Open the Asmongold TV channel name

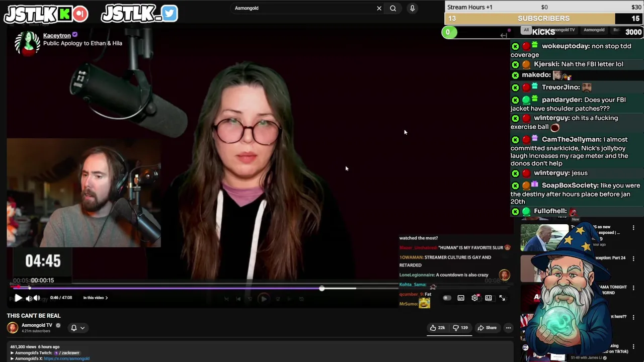37,325
